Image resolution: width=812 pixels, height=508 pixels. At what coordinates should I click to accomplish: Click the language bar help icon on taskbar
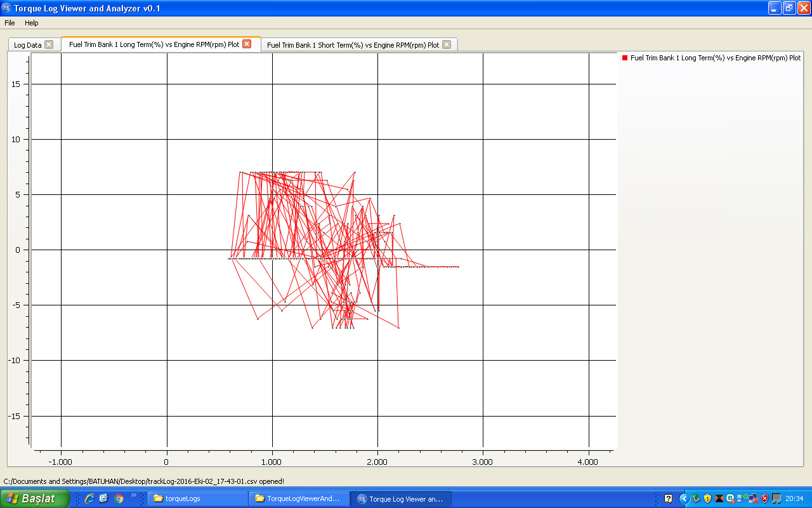(x=668, y=498)
